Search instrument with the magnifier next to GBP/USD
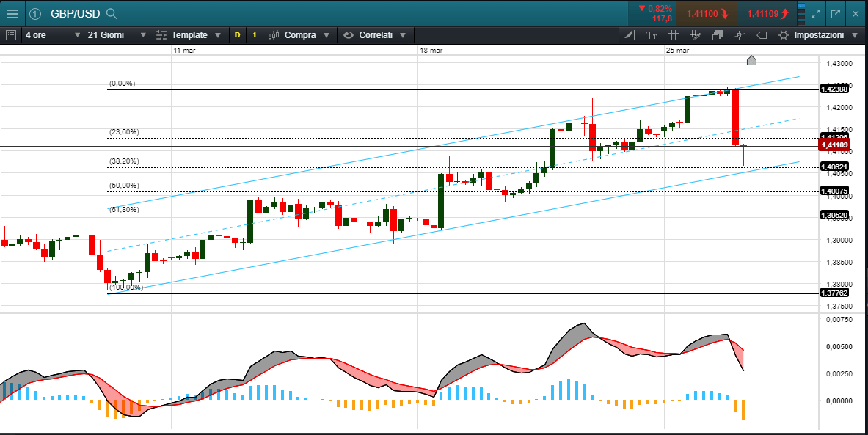This screenshot has height=435, width=868. point(112,14)
